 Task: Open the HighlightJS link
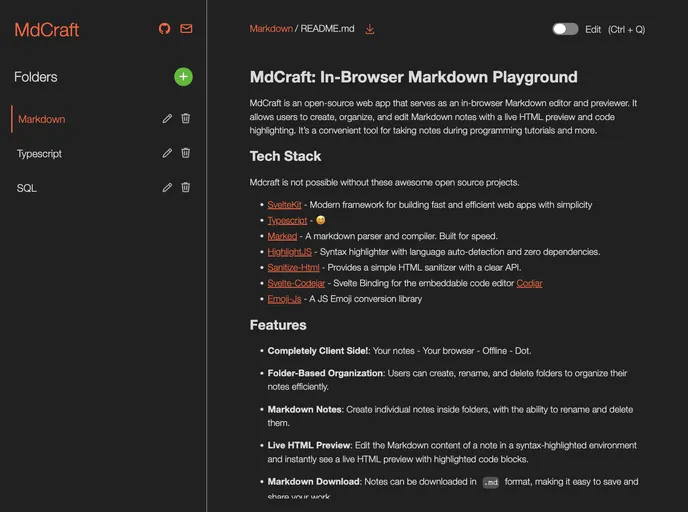(x=290, y=252)
